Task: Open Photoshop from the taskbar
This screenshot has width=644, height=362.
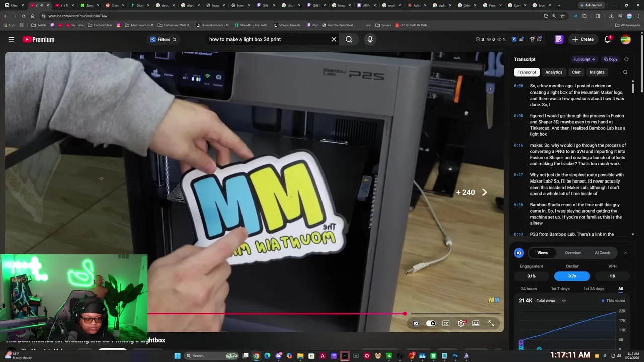Action: (x=455, y=356)
